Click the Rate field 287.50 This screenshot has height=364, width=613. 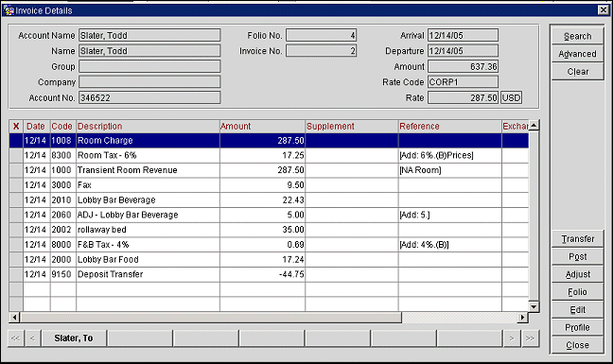(x=463, y=97)
